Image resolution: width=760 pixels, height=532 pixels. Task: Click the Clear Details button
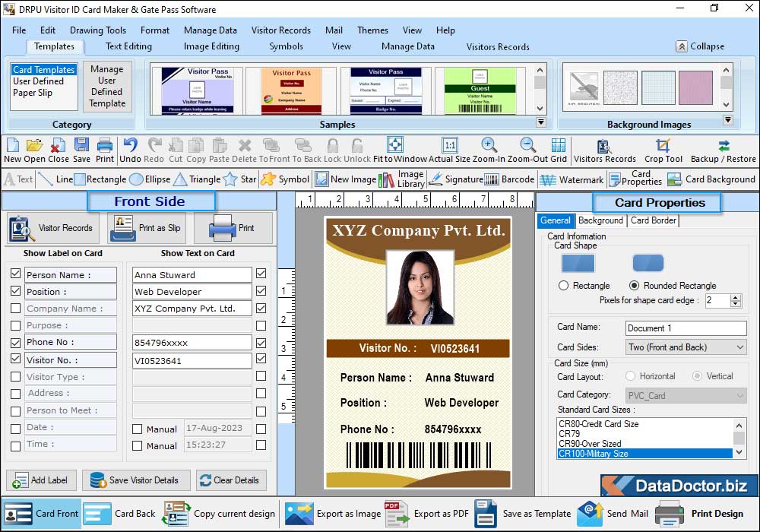pyautogui.click(x=231, y=480)
